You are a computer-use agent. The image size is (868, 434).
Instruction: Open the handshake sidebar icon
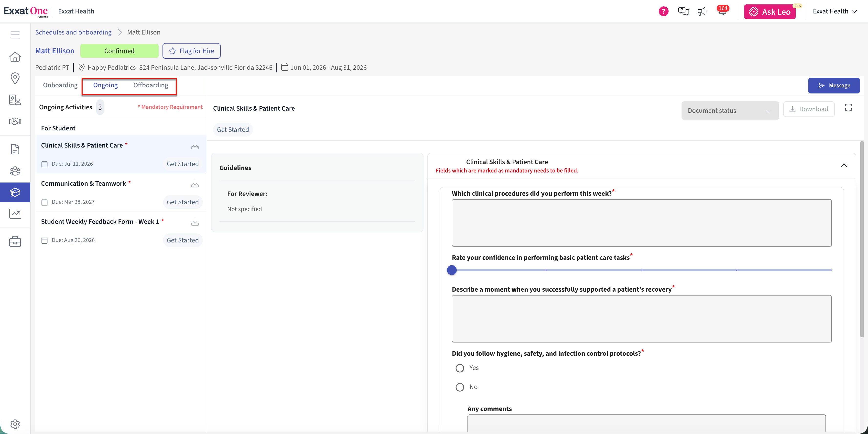click(15, 121)
